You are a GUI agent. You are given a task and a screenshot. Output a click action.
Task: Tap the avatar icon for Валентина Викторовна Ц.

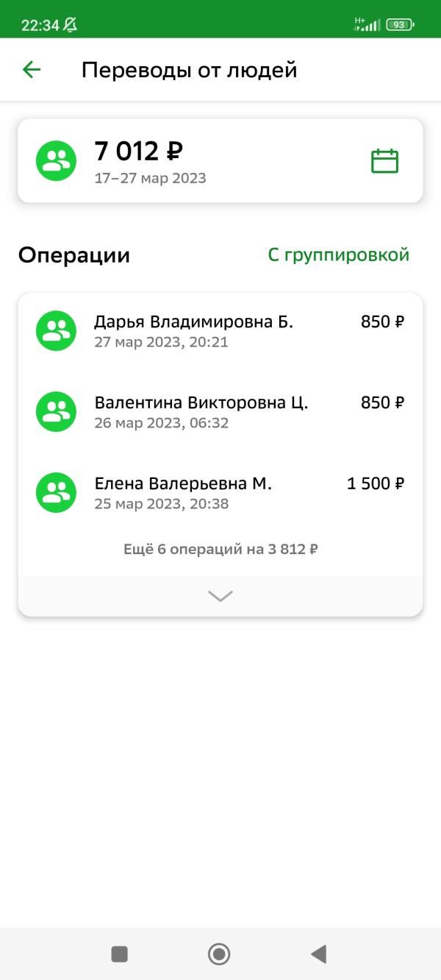(56, 411)
